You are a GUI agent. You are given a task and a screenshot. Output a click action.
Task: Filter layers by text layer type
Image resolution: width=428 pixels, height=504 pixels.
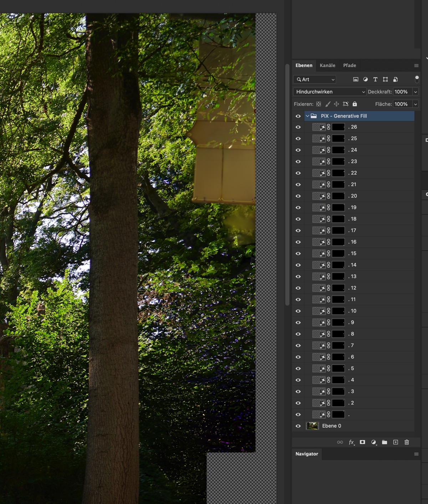pyautogui.click(x=375, y=79)
